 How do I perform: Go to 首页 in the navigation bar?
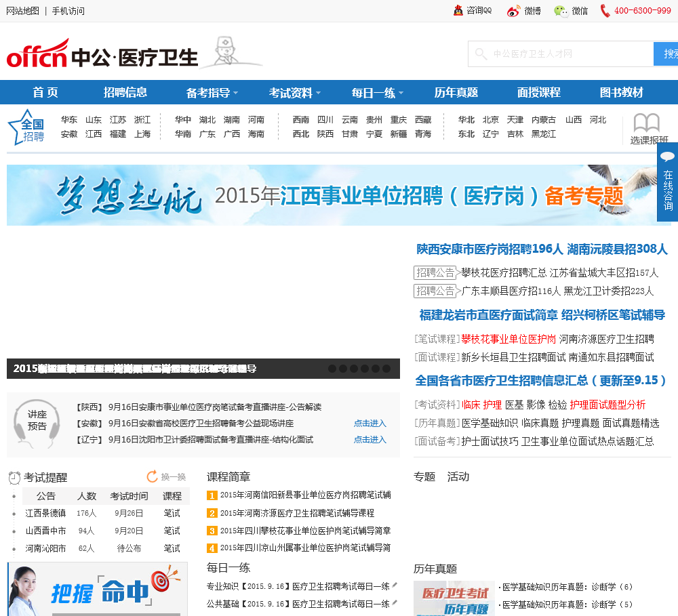(45, 93)
